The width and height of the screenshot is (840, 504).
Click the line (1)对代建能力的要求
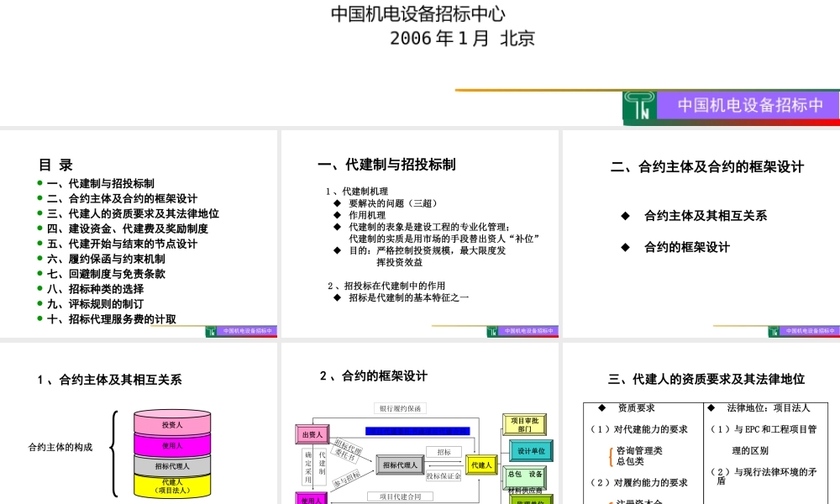pyautogui.click(x=639, y=429)
